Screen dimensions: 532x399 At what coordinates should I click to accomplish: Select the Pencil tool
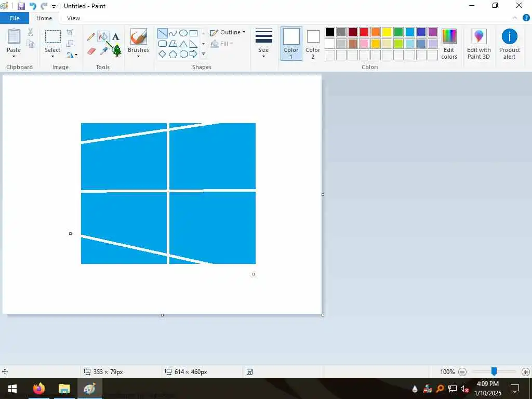click(x=91, y=37)
